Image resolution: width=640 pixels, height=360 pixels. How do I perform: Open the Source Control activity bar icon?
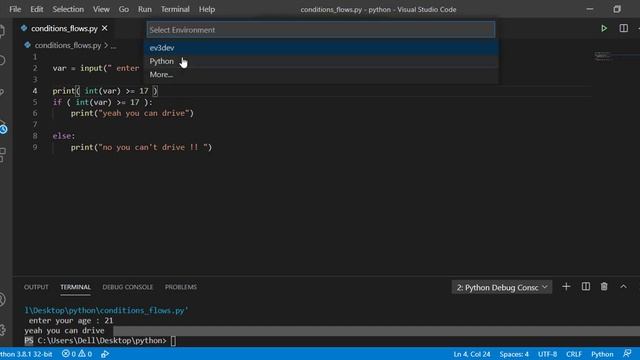pos(2,92)
